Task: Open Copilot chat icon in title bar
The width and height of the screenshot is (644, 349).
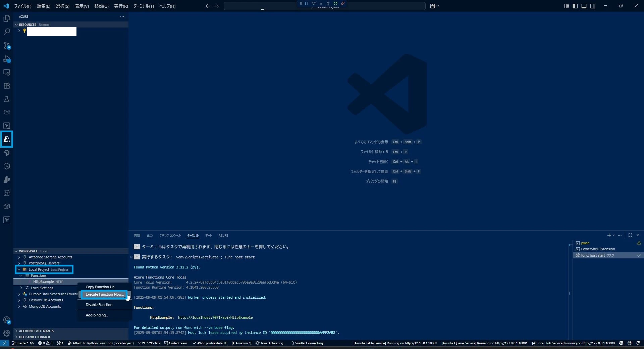Action: coord(433,6)
